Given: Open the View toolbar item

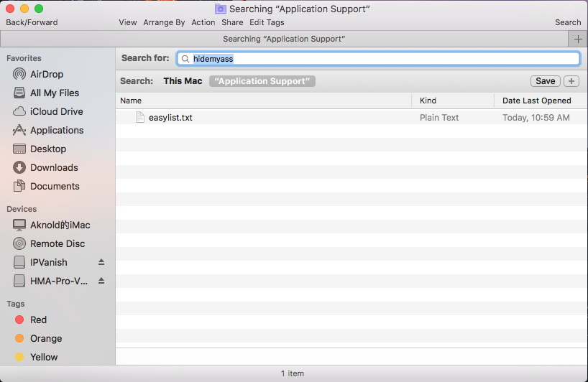Looking at the screenshot, I should [x=128, y=22].
